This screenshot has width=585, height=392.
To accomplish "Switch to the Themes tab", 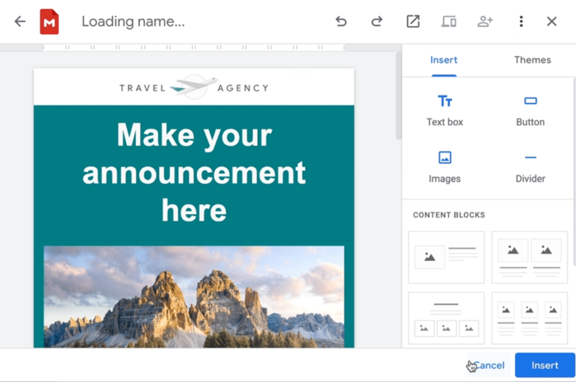I will (532, 60).
